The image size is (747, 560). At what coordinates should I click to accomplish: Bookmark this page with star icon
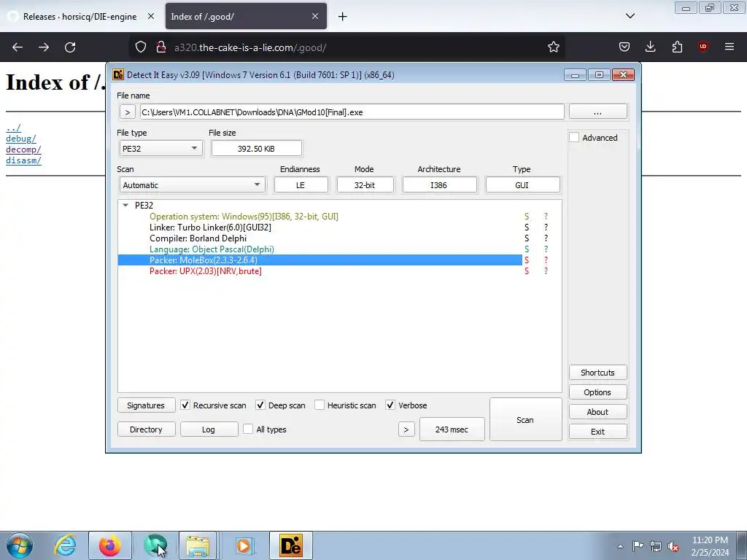(553, 47)
